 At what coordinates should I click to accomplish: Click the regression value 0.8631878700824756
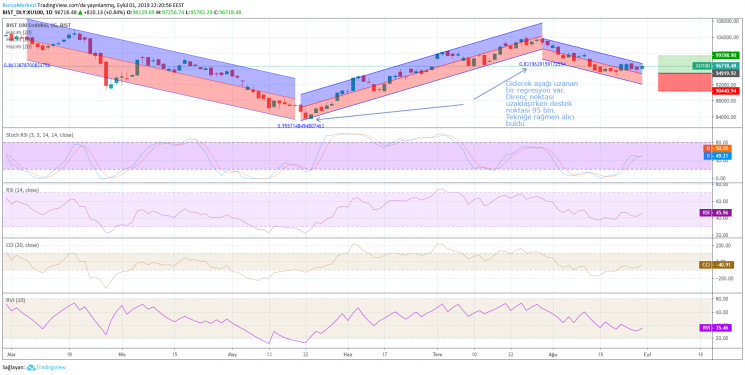pyautogui.click(x=26, y=66)
